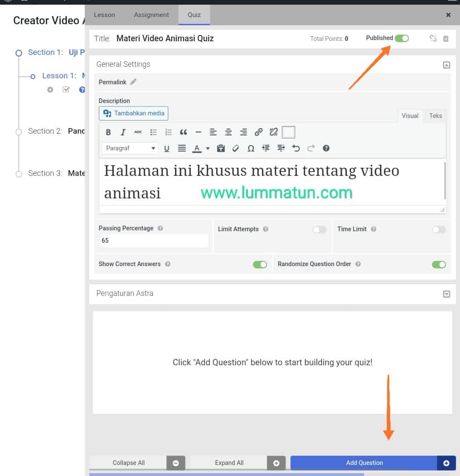Delete quiz using the trash icon

pyautogui.click(x=446, y=39)
